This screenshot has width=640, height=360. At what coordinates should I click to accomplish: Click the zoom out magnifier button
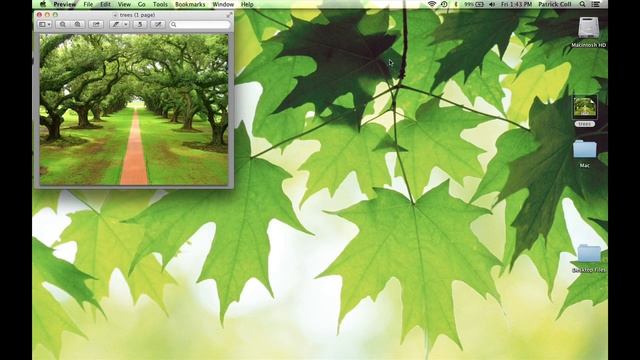click(x=62, y=24)
